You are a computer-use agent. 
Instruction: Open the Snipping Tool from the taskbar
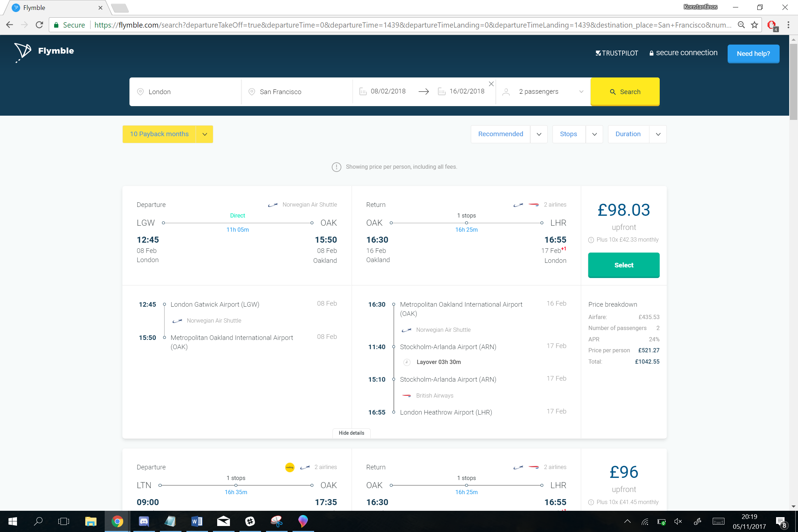coord(277,521)
